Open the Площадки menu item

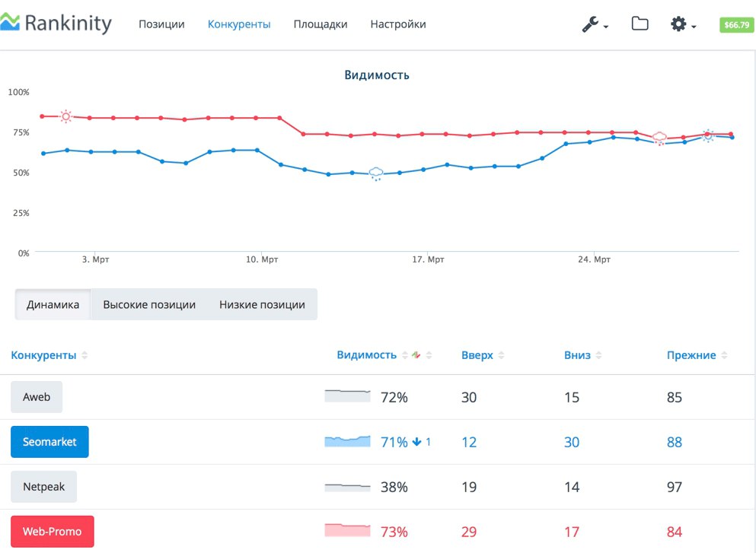pos(321,24)
